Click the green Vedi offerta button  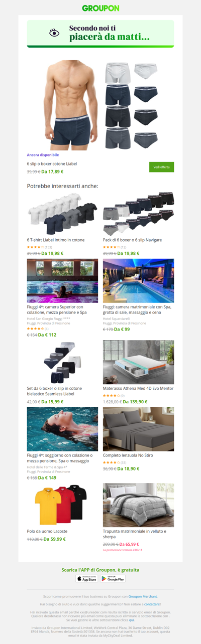click(x=161, y=167)
